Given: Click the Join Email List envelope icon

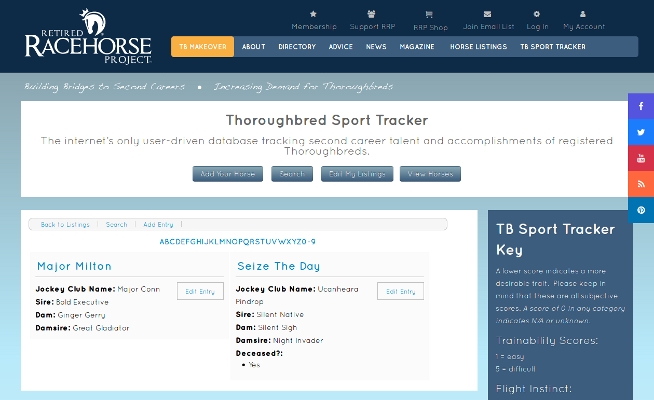Looking at the screenshot, I should coord(488,14).
